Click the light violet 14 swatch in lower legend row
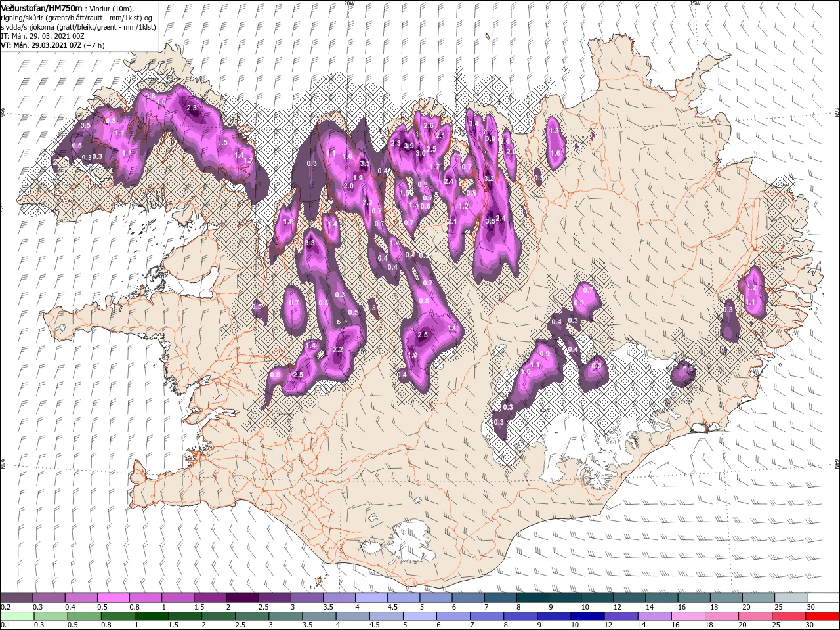Screen dimensions: 840x630 coord(654,616)
